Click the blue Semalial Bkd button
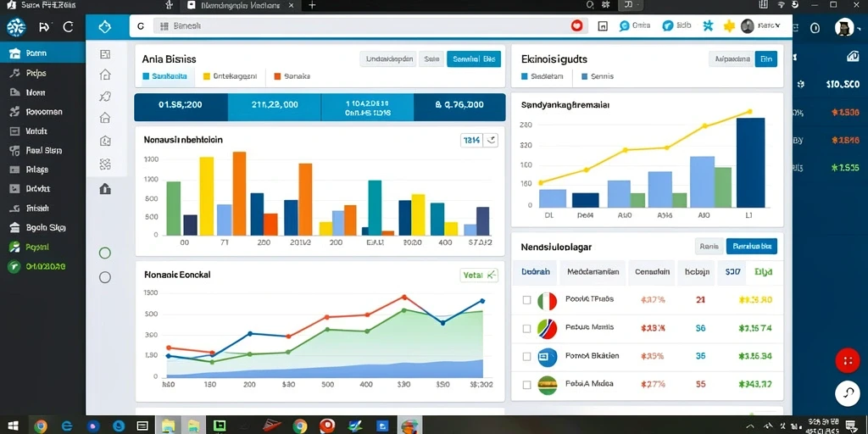 coord(473,59)
